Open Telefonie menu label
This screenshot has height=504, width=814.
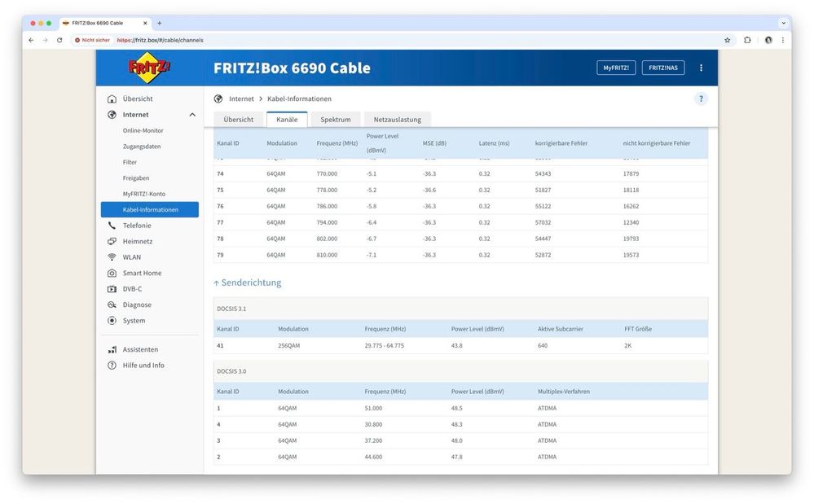(137, 226)
